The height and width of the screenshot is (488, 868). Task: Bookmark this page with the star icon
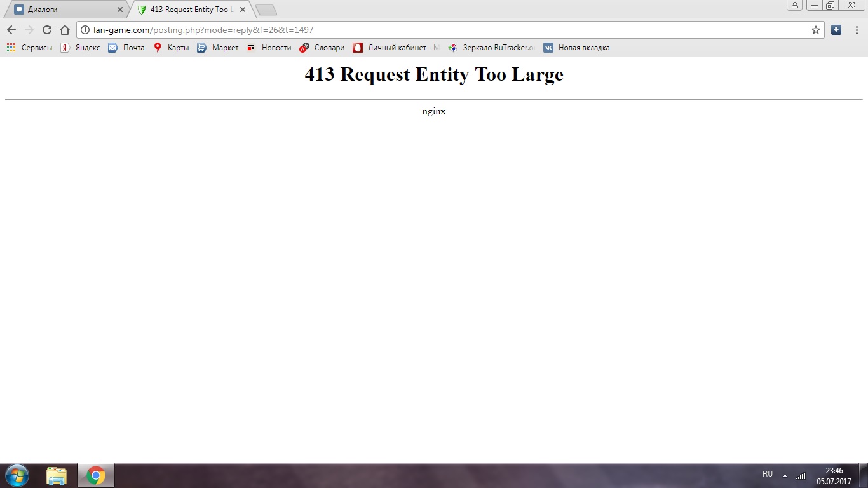815,30
